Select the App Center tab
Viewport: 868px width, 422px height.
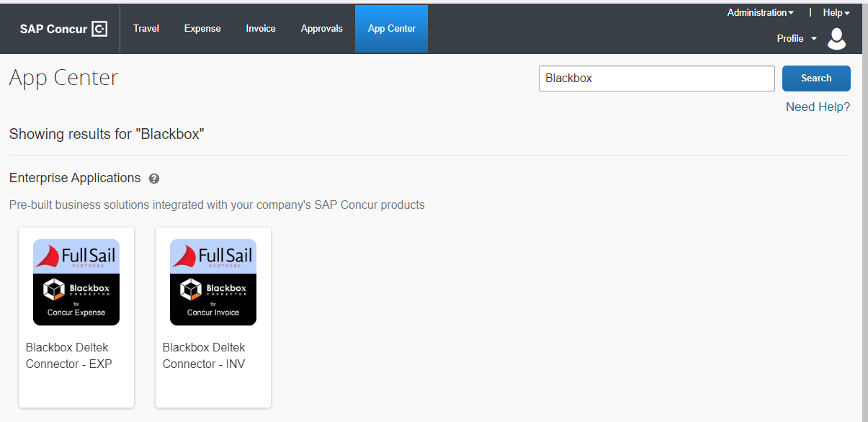pos(392,29)
